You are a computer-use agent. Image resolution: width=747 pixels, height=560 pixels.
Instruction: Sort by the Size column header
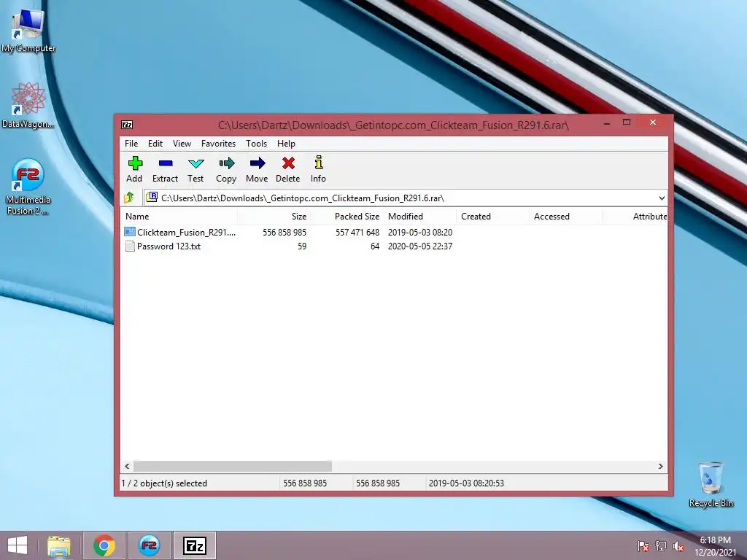[x=274, y=216]
